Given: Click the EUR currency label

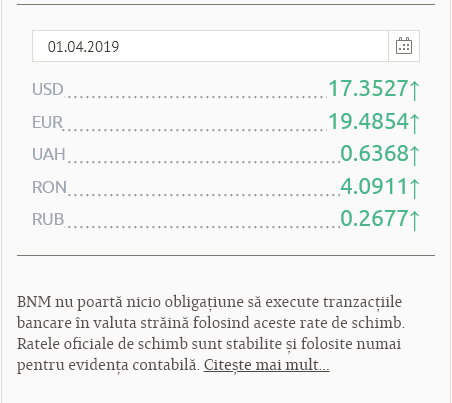Looking at the screenshot, I should click(47, 122).
